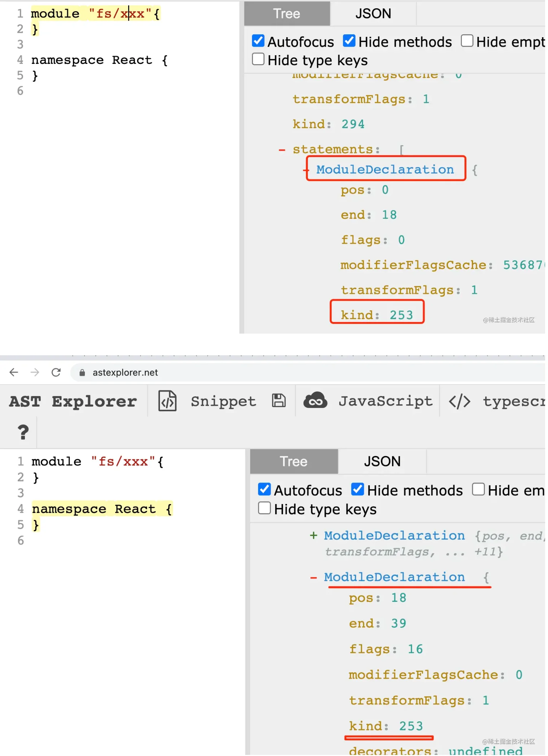Check Hide empty keys in lower panel
Screen dimensions: 548x756
(x=478, y=489)
